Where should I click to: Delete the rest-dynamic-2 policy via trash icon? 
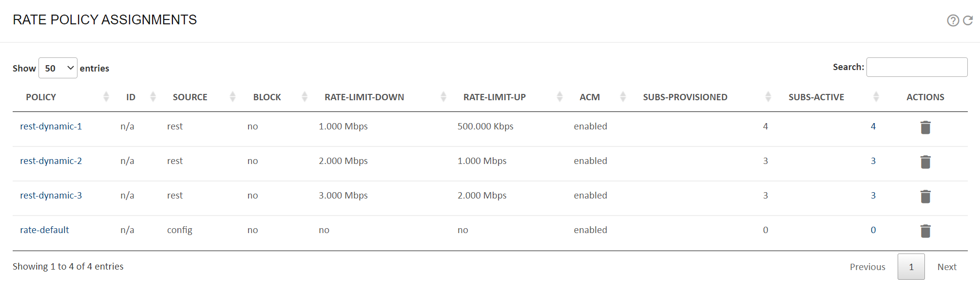click(x=925, y=162)
